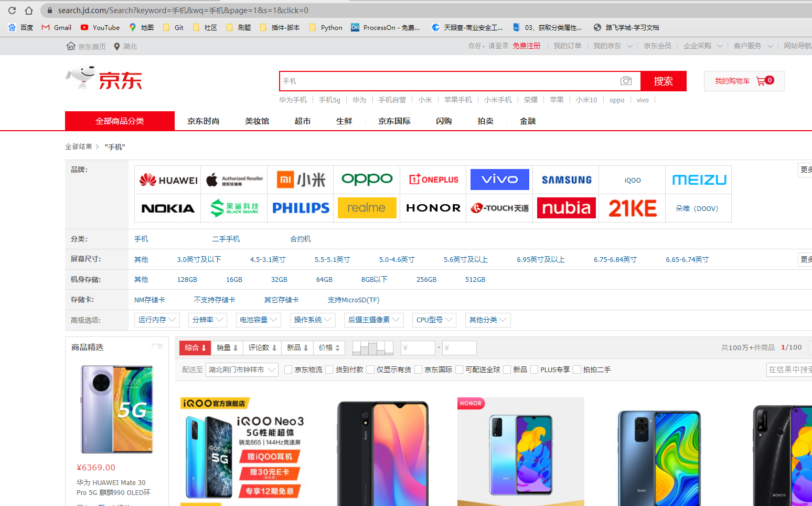812x506 pixels.
Task: Open the 我的订单 link
Action: point(568,46)
